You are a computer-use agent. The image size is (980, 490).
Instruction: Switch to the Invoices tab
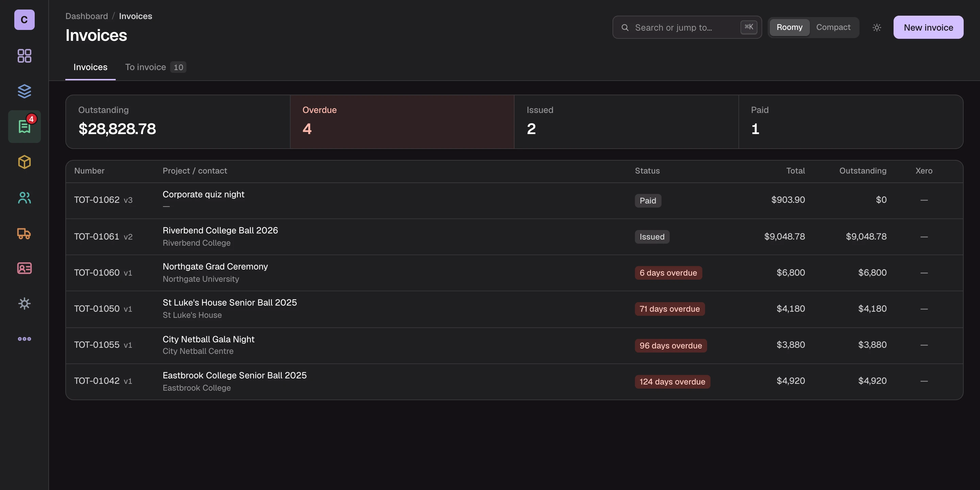tap(90, 67)
